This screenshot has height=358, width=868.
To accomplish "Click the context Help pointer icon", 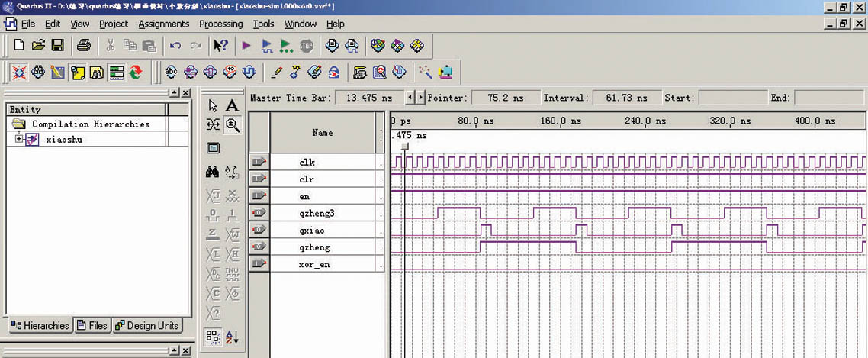I will point(220,46).
